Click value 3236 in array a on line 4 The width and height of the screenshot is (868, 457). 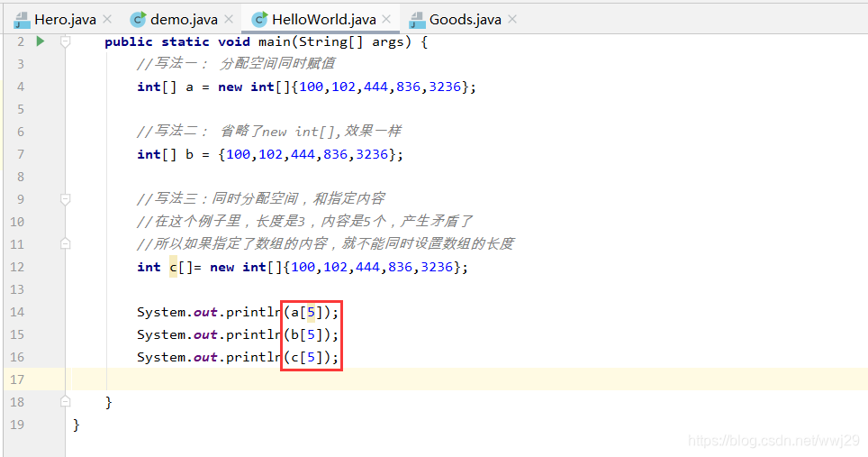[x=445, y=87]
